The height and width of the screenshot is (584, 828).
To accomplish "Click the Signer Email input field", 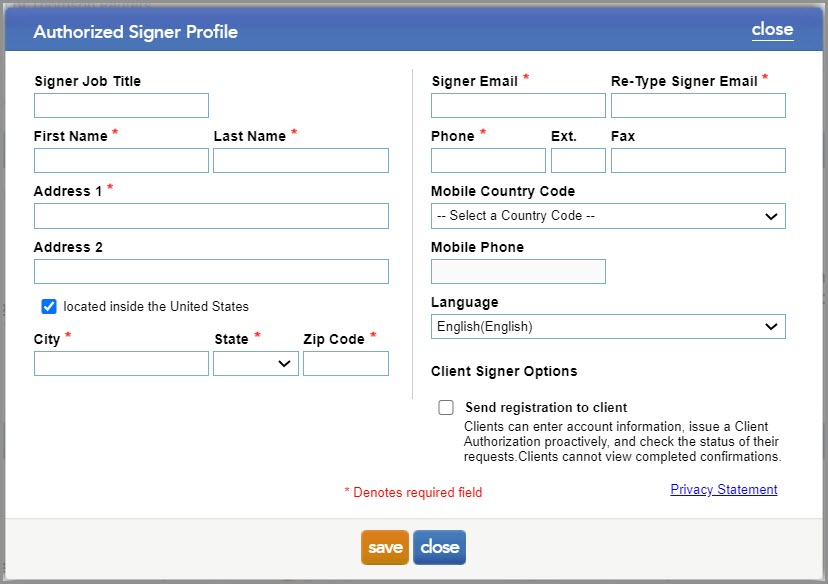I will (517, 105).
